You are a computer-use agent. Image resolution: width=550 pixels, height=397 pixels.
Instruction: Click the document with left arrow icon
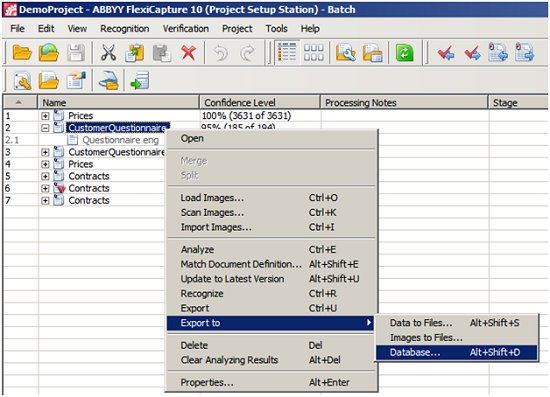tap(498, 53)
